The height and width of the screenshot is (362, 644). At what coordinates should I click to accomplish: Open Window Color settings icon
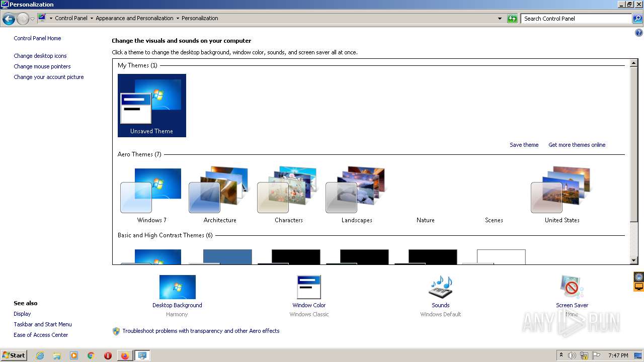[309, 287]
